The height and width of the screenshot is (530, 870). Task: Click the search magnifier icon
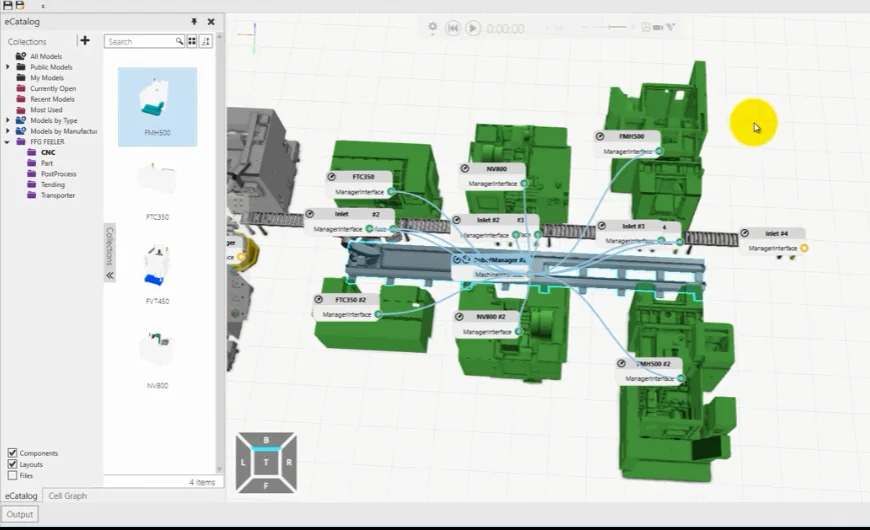point(179,41)
